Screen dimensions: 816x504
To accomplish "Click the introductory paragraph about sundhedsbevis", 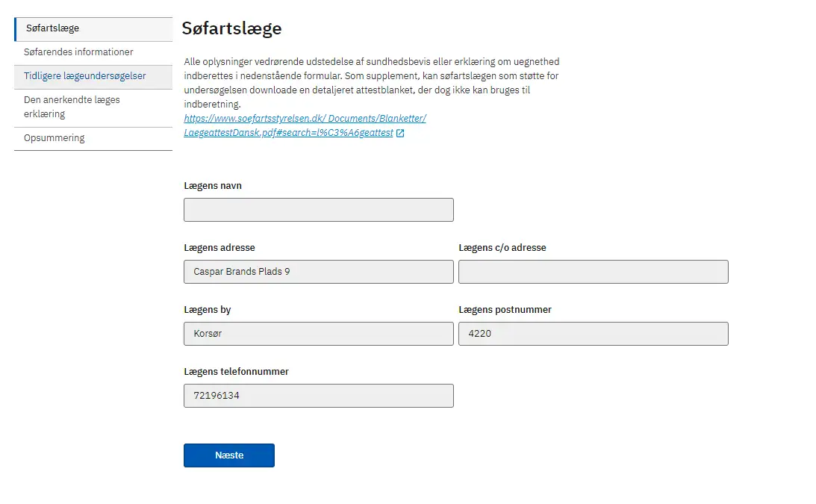I will click(x=372, y=84).
